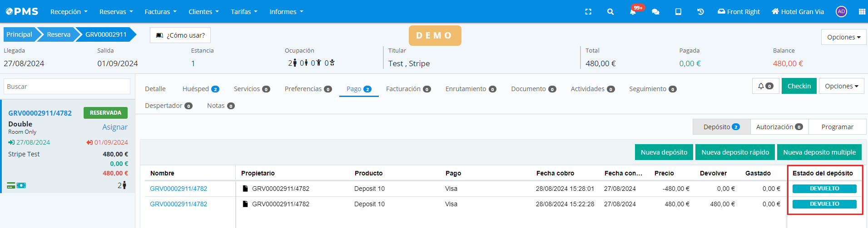Screen dimensions: 868x228
Task: Select the Autorización sub-tab
Action: coord(779,127)
